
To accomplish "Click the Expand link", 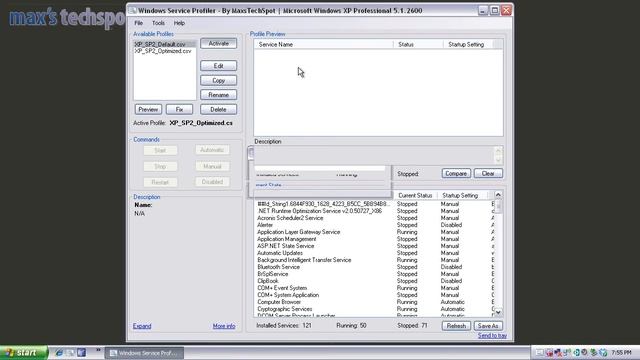I will click(x=142, y=326).
